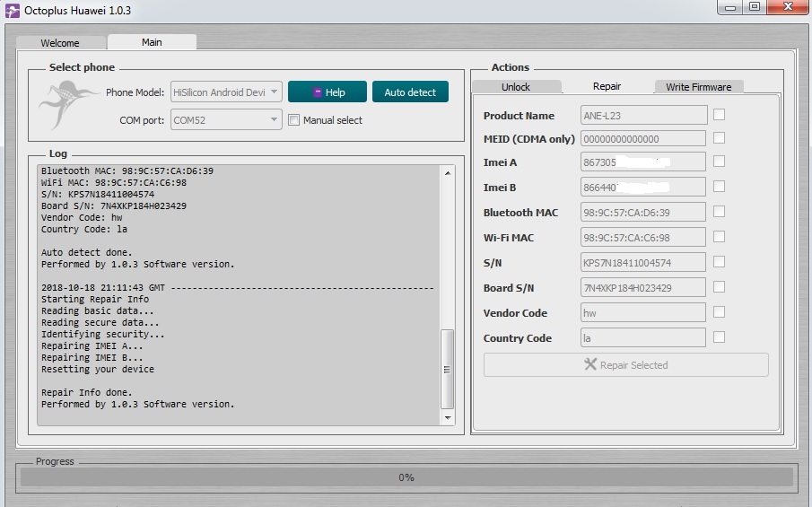
Task: Maximize the Octoplus Huawei window
Action: (755, 7)
